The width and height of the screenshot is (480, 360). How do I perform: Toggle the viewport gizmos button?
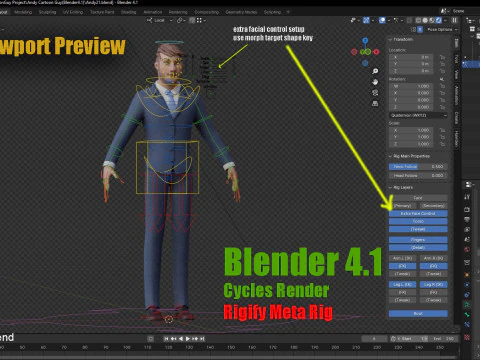(x=366, y=20)
